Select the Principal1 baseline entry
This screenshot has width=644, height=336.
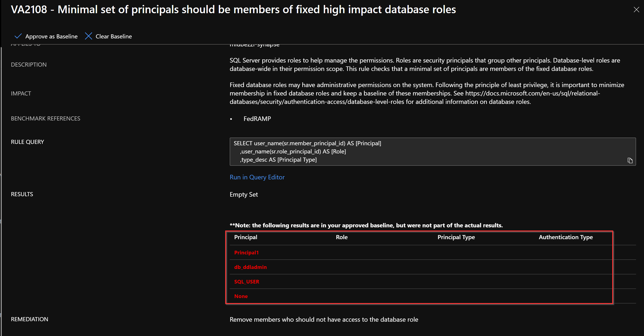(x=247, y=252)
